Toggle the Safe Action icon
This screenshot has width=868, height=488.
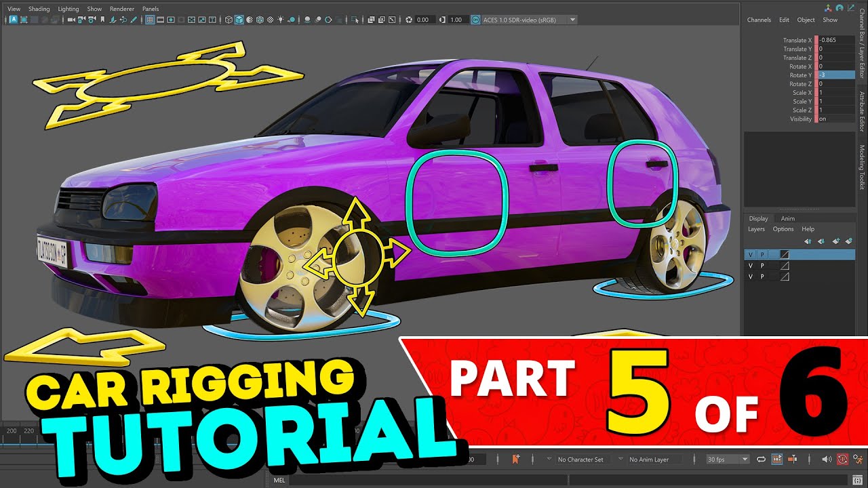click(202, 20)
